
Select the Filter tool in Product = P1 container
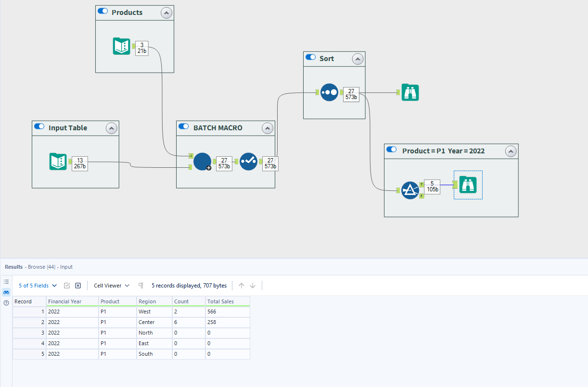pyautogui.click(x=410, y=190)
